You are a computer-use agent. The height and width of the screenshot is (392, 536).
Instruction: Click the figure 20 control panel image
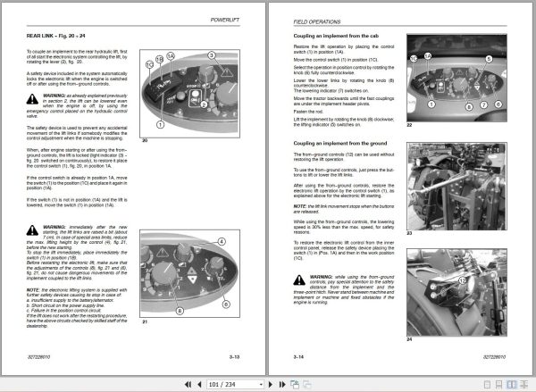[189, 94]
